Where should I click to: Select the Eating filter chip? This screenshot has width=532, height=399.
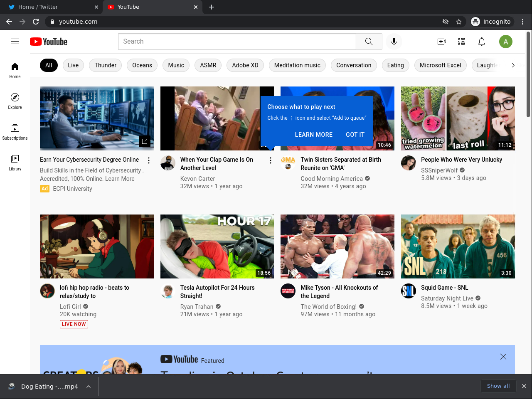[396, 65]
